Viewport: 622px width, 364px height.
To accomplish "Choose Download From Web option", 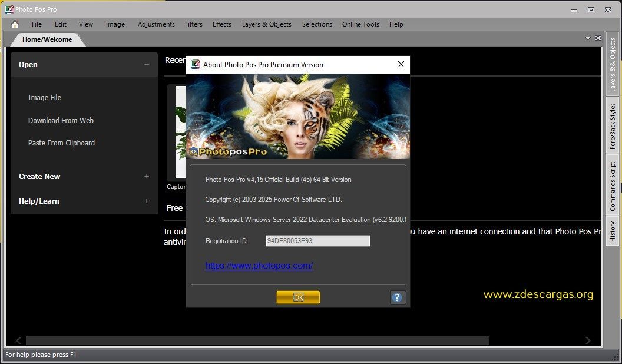I will coord(61,121).
